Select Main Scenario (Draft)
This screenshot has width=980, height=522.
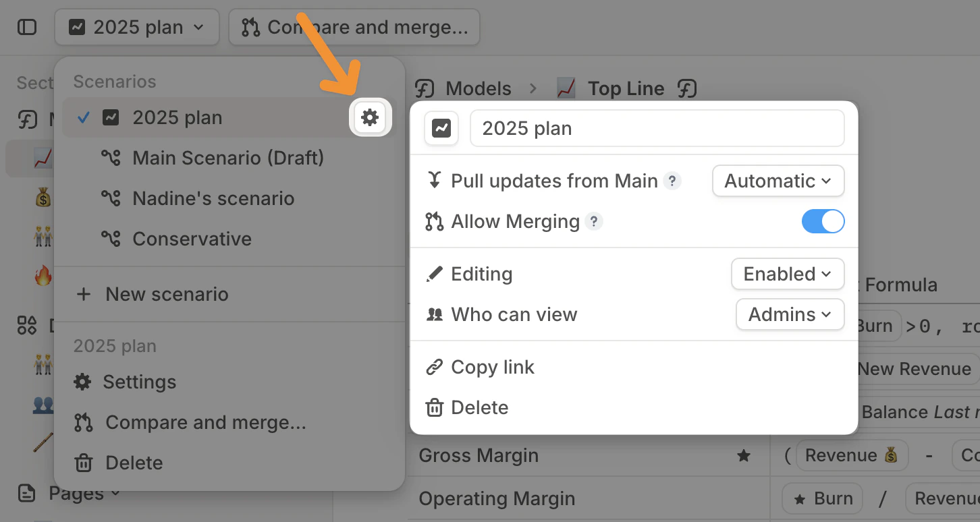228,158
